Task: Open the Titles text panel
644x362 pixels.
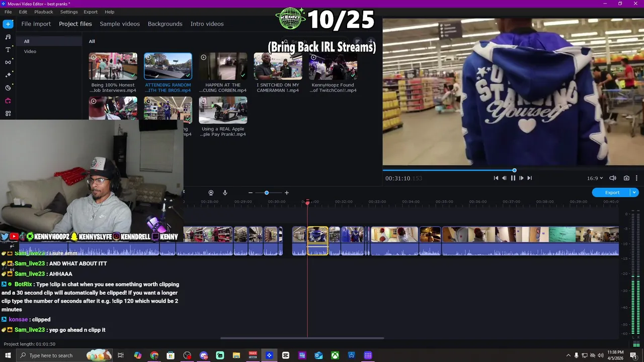Action: coord(8,50)
